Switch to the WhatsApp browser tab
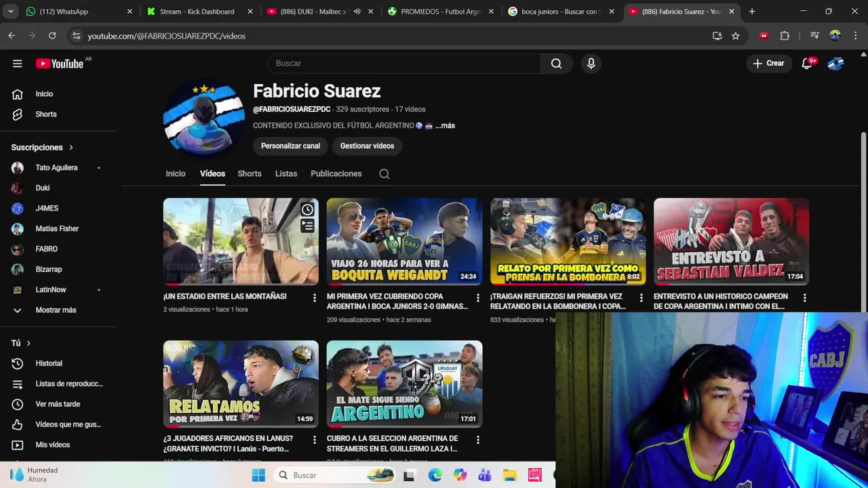This screenshot has height=488, width=868. click(78, 12)
